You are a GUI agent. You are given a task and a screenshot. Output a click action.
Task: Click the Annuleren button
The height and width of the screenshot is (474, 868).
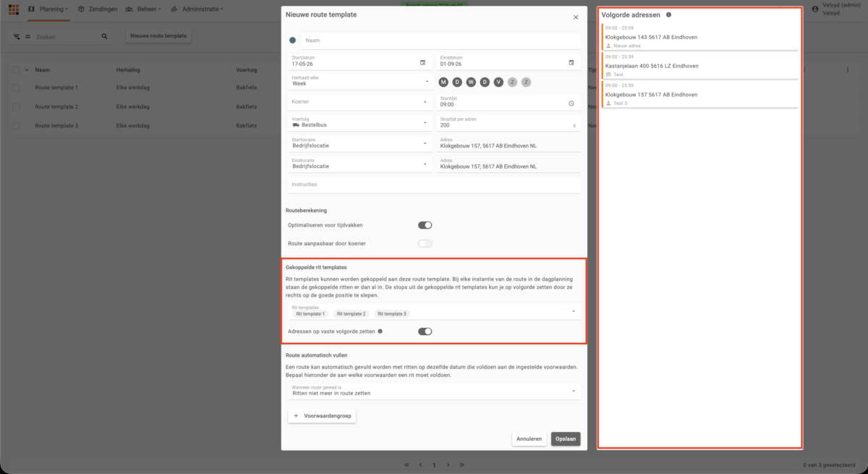tap(529, 439)
